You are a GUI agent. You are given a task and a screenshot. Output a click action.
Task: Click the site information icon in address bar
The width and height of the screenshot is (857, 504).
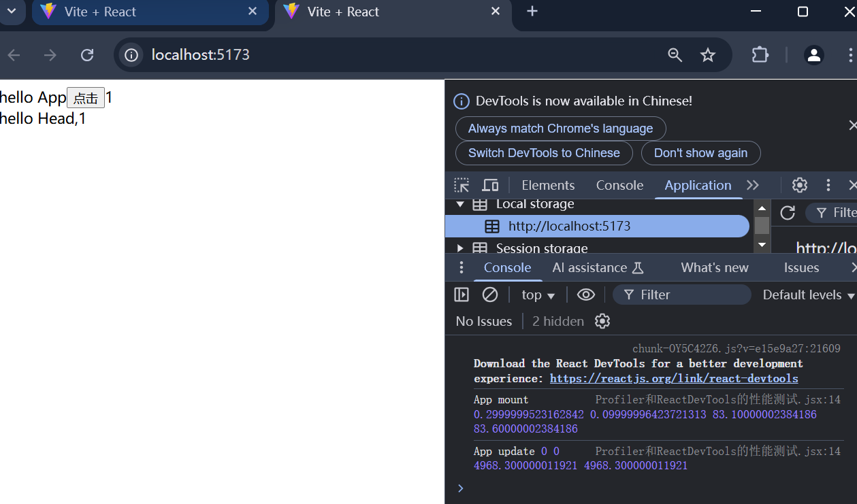pyautogui.click(x=131, y=55)
